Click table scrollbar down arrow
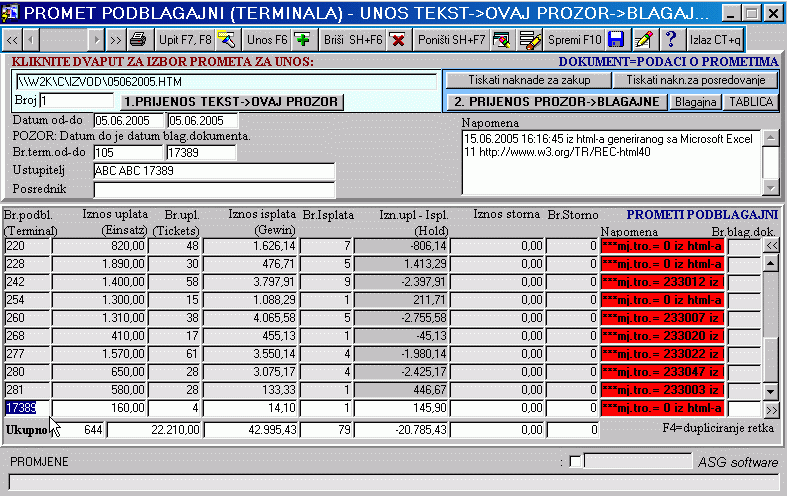 point(771,391)
